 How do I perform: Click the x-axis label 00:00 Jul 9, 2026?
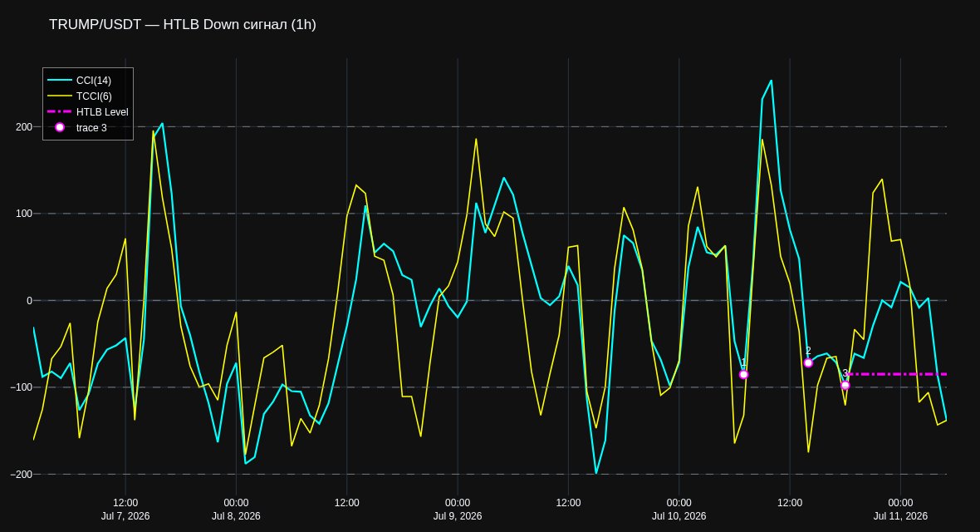458,510
